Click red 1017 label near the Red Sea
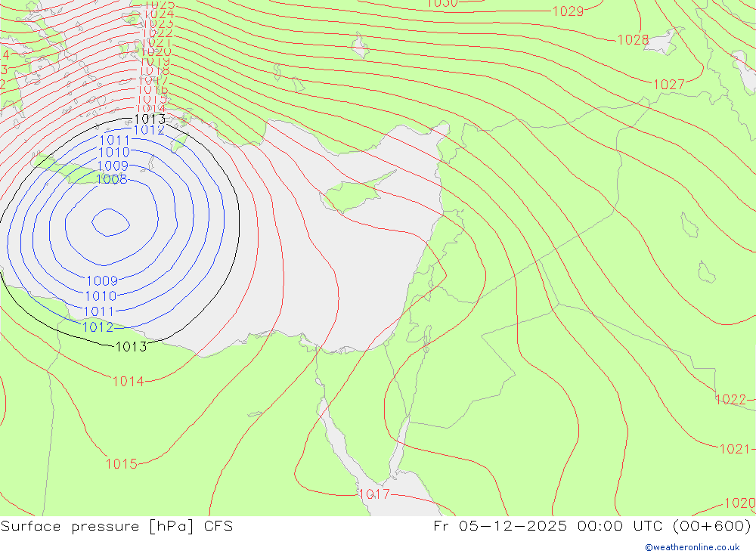 pos(375,494)
